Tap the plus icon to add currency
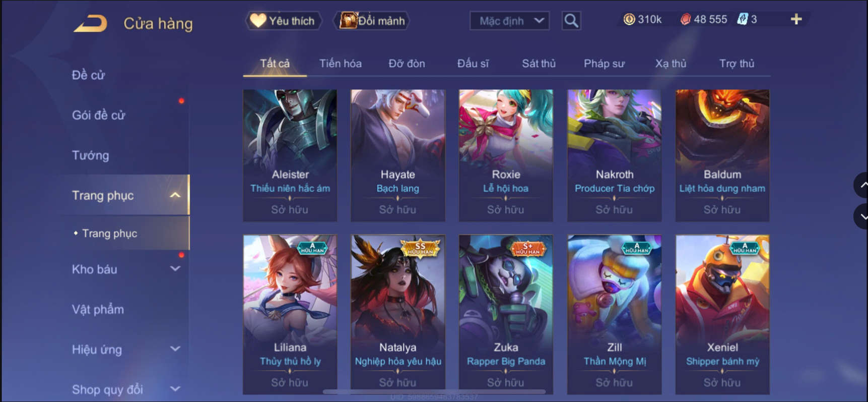 [796, 19]
